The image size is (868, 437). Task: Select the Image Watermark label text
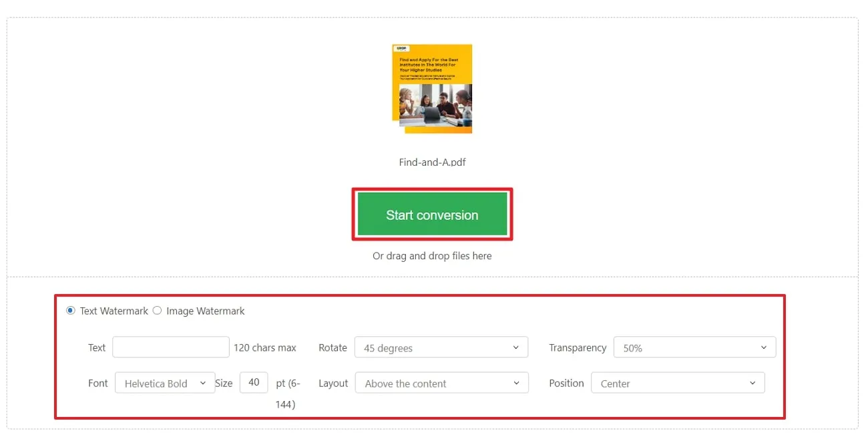click(205, 311)
